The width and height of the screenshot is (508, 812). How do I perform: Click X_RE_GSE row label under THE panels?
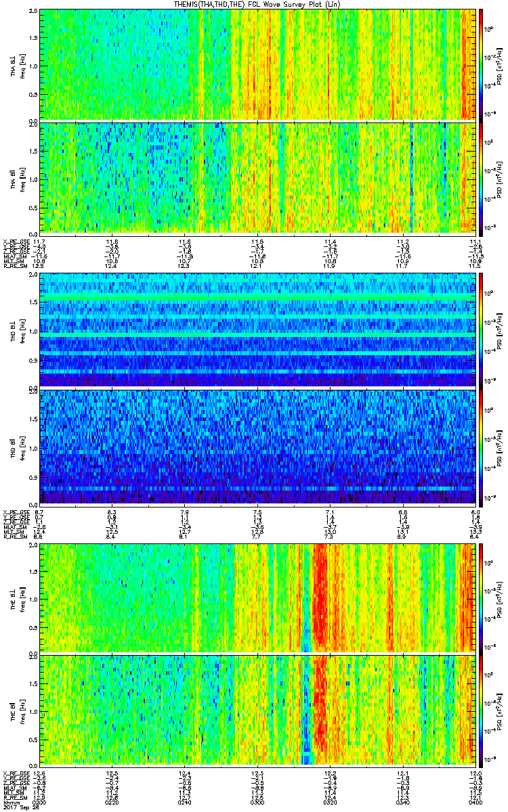[16, 773]
